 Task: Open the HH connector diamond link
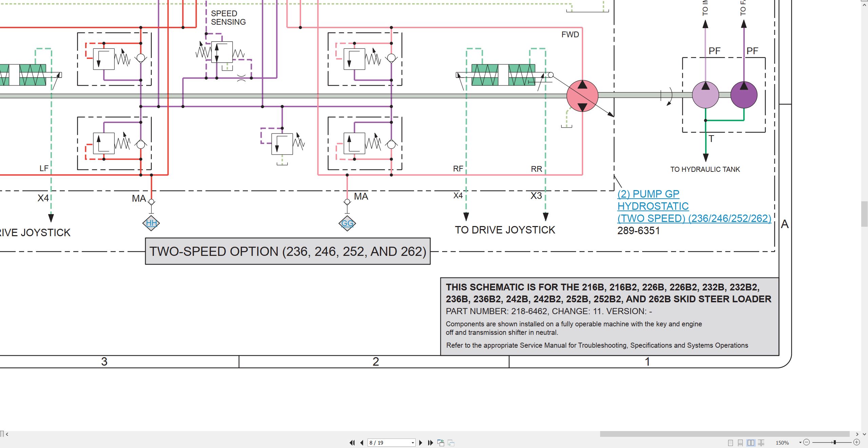coord(151,223)
